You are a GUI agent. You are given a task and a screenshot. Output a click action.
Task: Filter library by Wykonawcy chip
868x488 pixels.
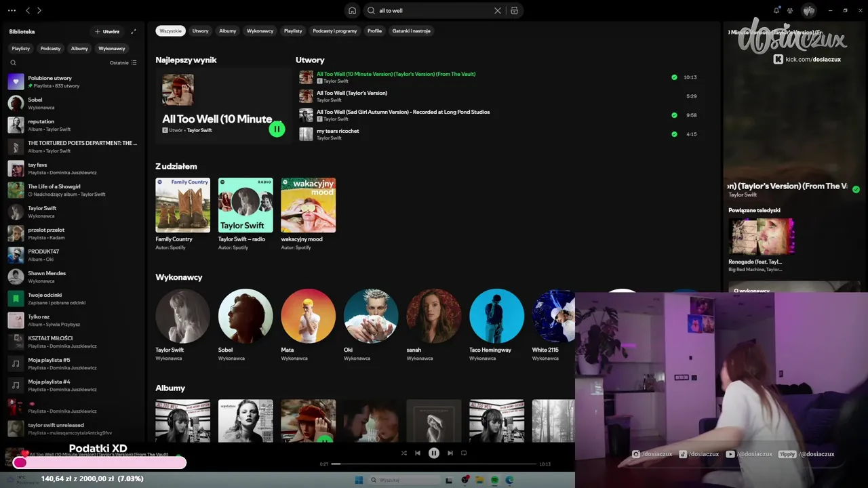pyautogui.click(x=112, y=48)
